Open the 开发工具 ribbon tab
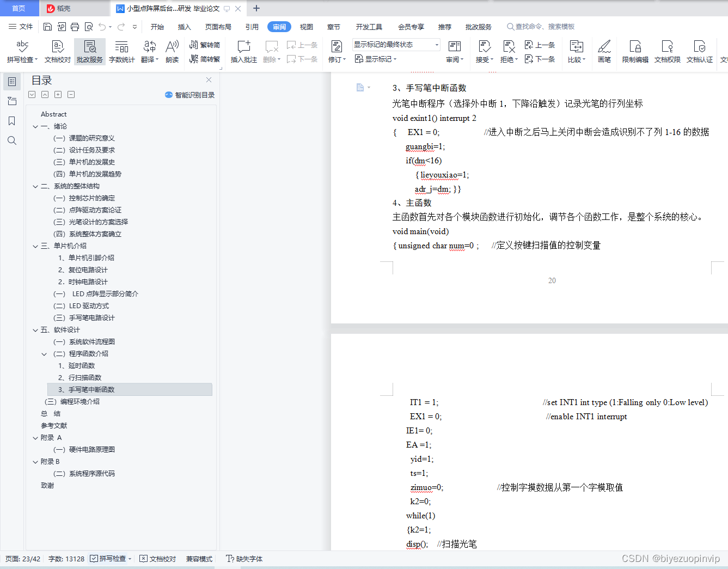The image size is (728, 569). coord(369,27)
